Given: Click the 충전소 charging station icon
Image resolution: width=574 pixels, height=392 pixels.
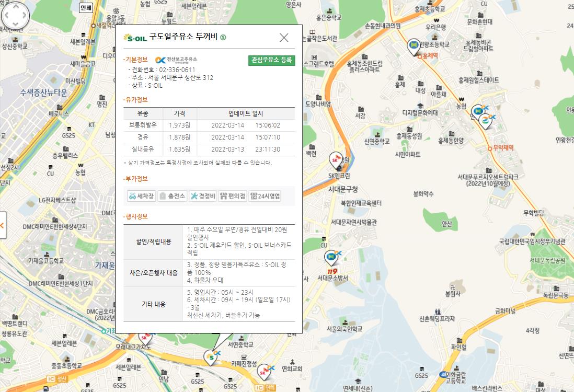Looking at the screenshot, I should pos(173,196).
